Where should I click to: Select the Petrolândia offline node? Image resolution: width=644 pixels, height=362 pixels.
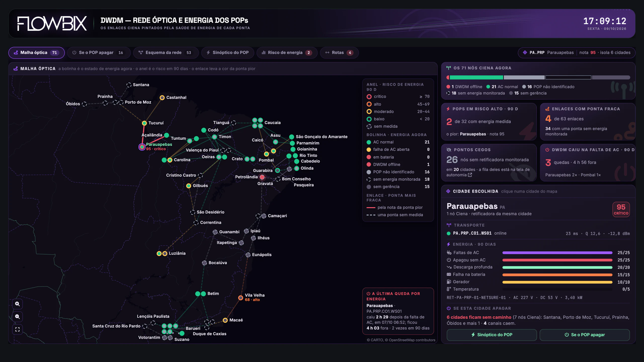(x=262, y=177)
